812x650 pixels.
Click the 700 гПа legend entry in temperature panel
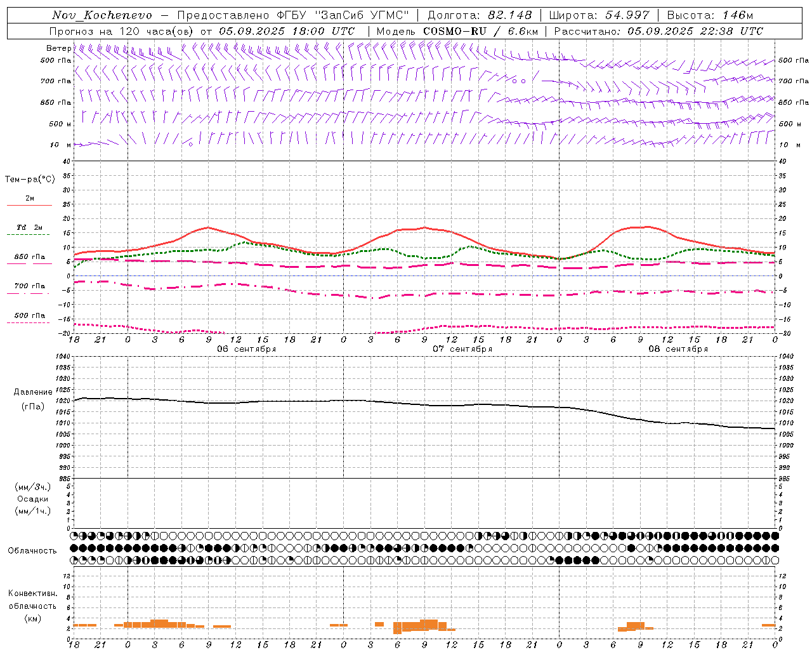(29, 286)
